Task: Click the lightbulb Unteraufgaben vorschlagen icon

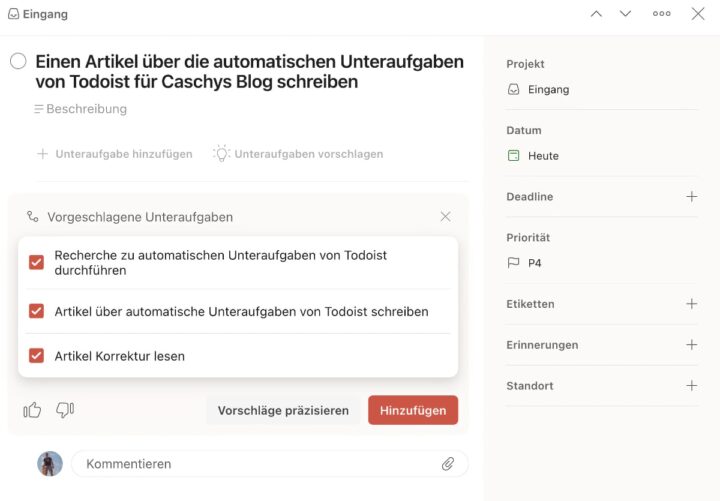Action: pos(221,154)
